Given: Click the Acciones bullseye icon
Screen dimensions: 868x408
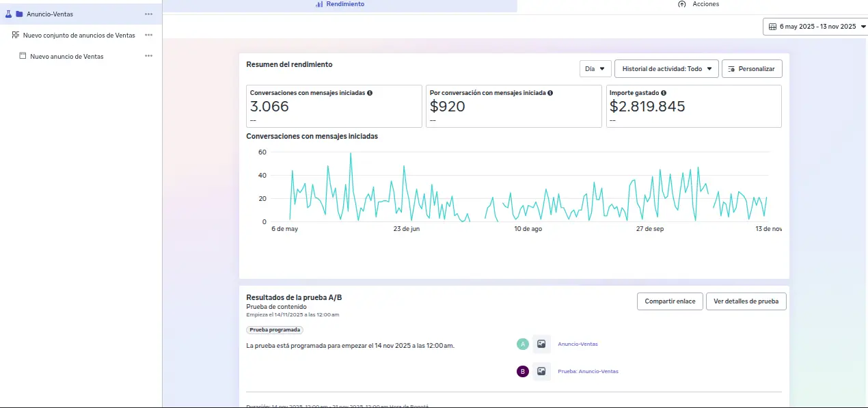Looking at the screenshot, I should pos(681,4).
